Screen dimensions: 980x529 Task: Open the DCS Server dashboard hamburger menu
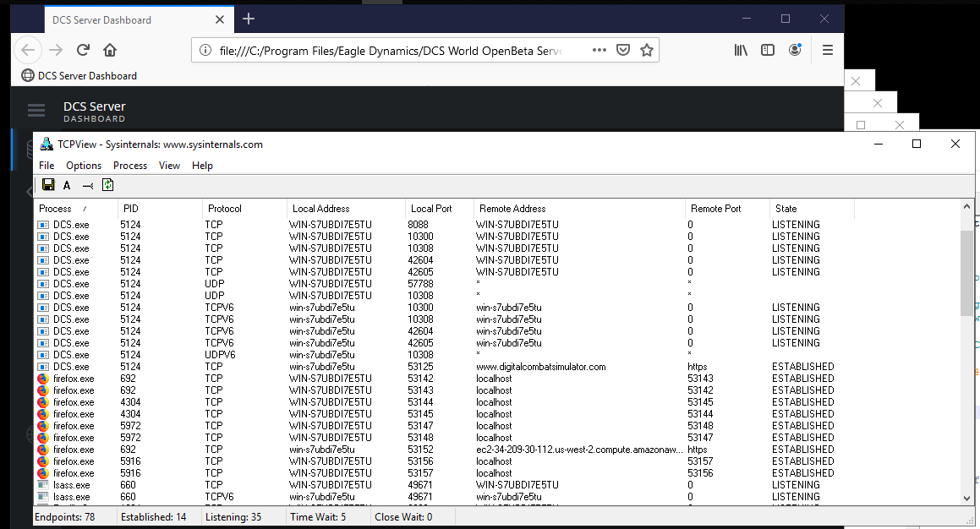click(x=36, y=111)
